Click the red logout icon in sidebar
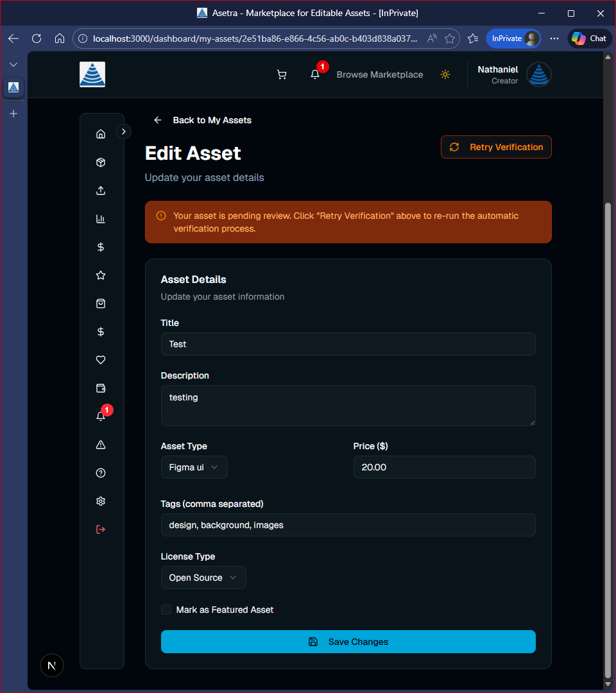 tap(101, 529)
